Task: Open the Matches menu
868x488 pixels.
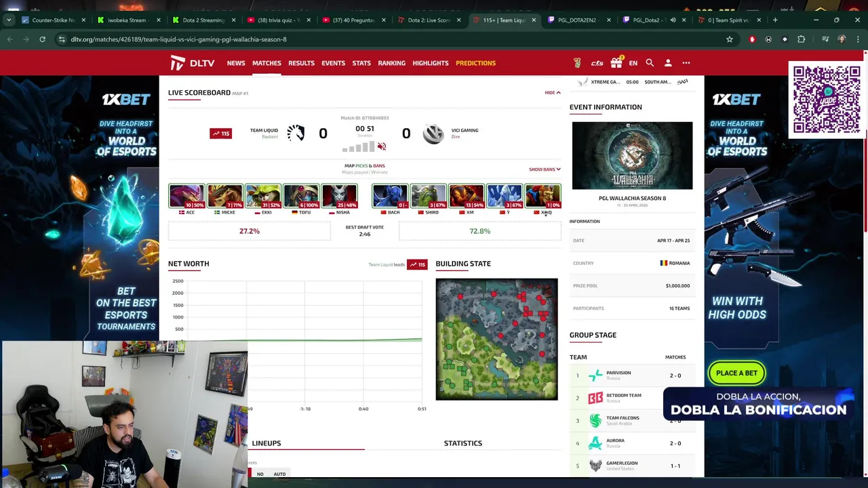Action: (x=267, y=63)
